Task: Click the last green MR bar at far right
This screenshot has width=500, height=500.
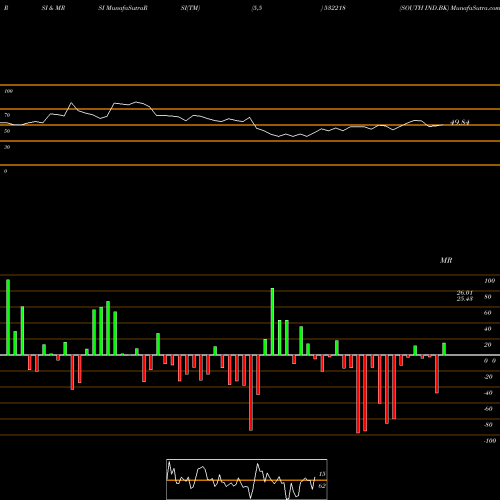Action: (x=444, y=349)
